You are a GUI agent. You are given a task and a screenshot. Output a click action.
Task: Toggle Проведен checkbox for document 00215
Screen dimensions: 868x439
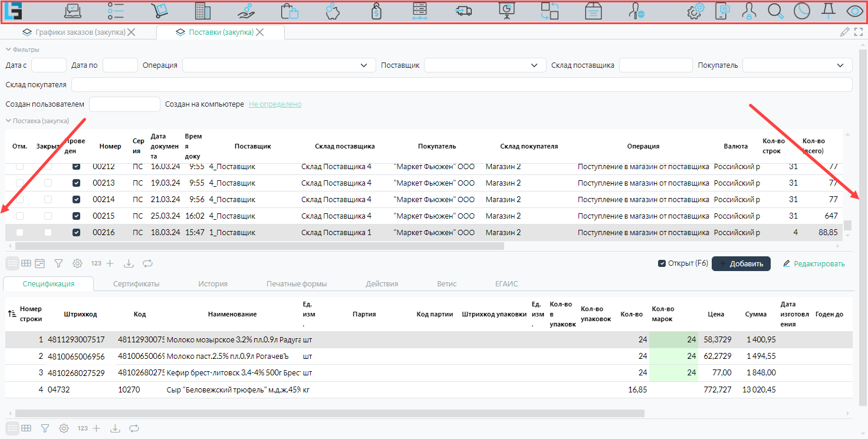(76, 216)
